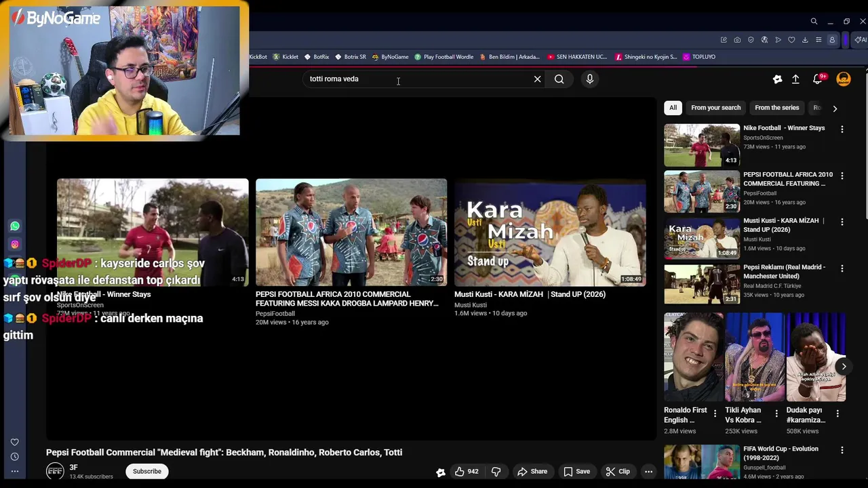This screenshot has width=868, height=488.
Task: Open Pepsi Reklamı Real Madrid sidebar thumbnail
Action: pyautogui.click(x=702, y=284)
